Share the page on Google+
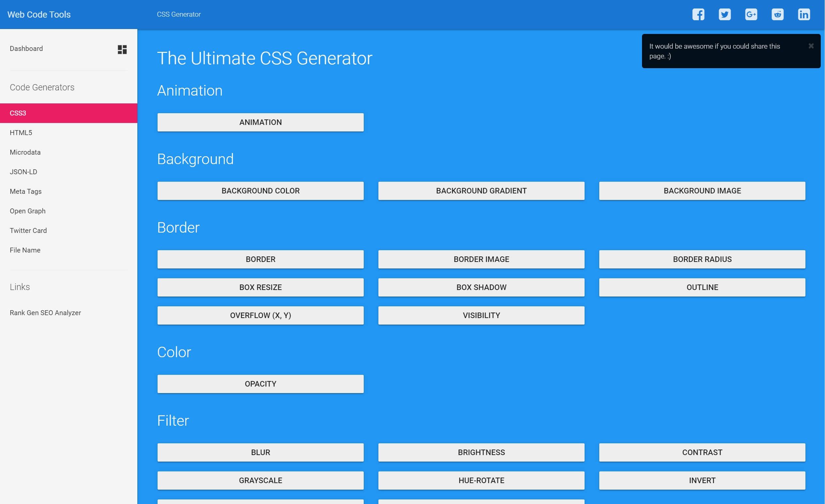The height and width of the screenshot is (504, 825). 751,14
